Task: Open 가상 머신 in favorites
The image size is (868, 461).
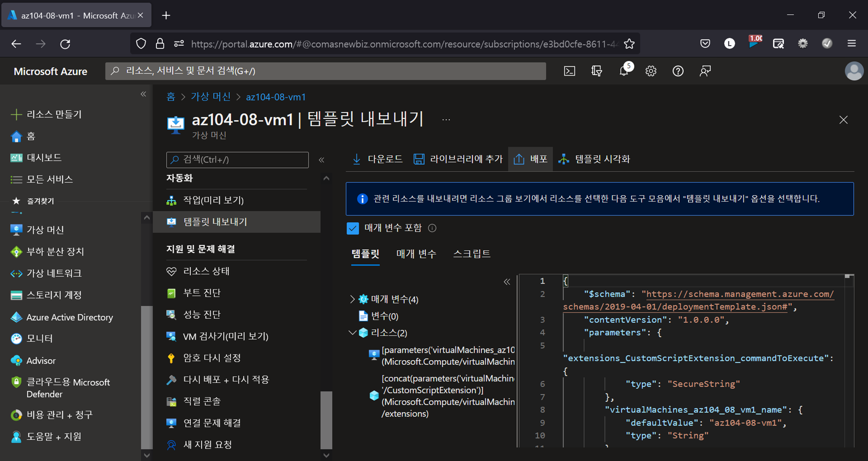Action: (37, 230)
